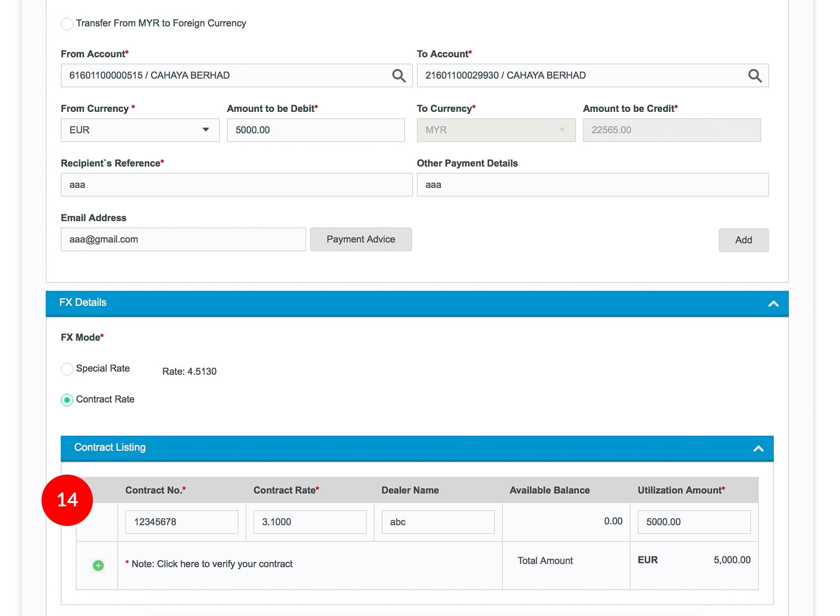Click the Payment Advice button
840x616 pixels.
coord(361,239)
